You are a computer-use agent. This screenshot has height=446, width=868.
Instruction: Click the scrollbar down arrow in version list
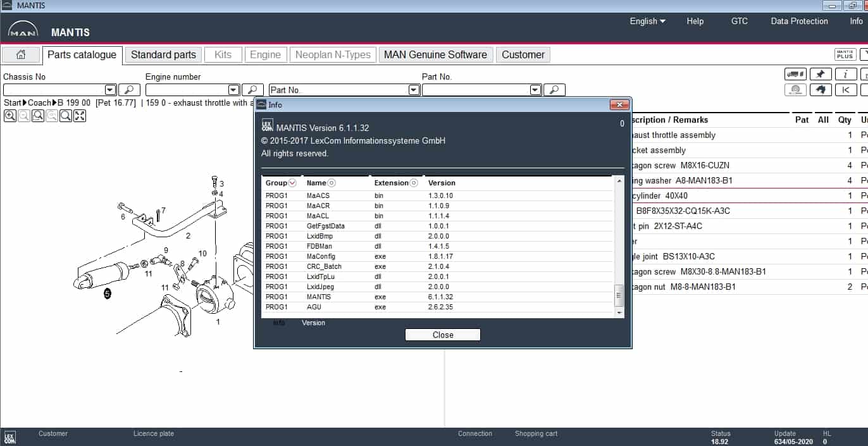click(619, 313)
